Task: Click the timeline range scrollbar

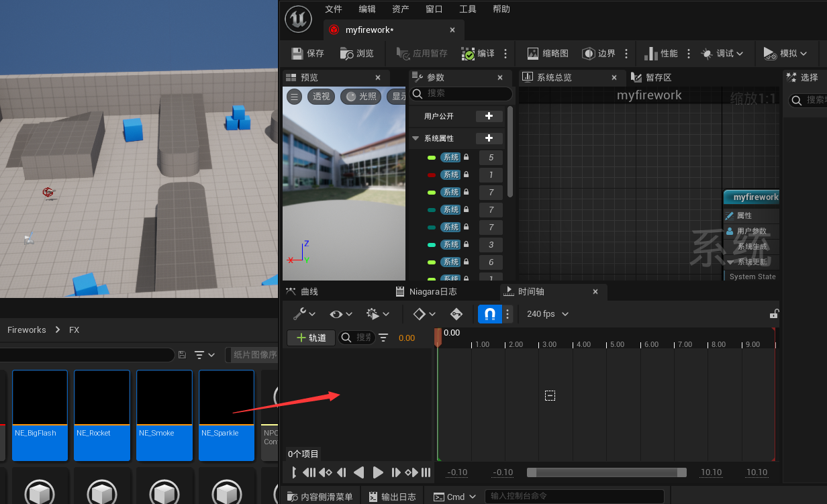Action: pyautogui.click(x=607, y=472)
